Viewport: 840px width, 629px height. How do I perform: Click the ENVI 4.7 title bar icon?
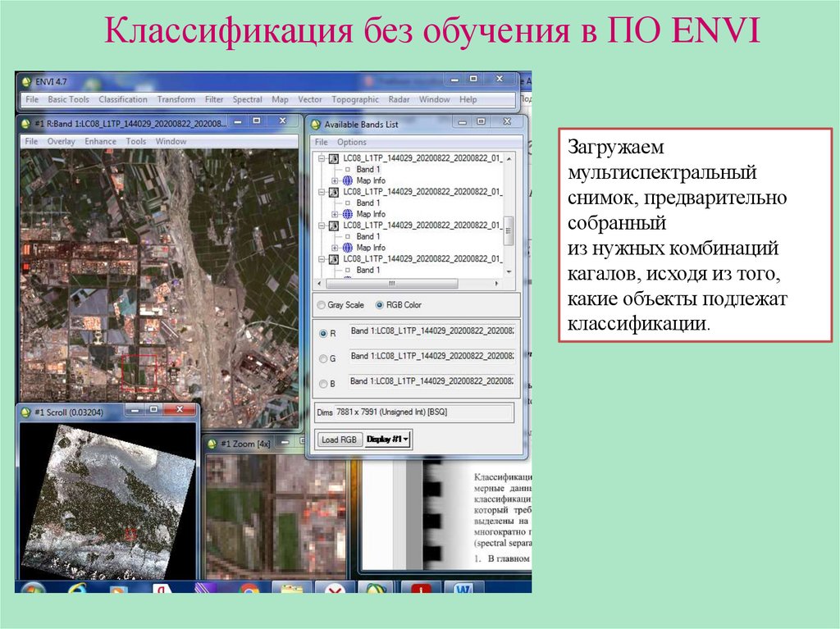pos(26,82)
